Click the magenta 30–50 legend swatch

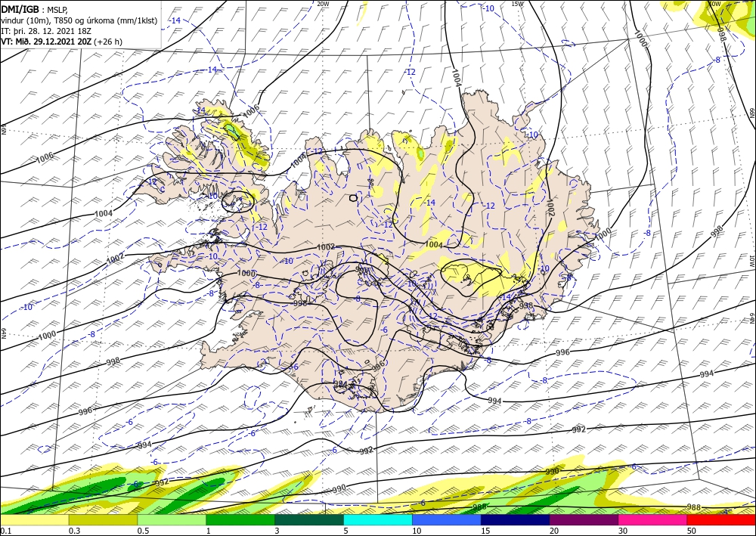653,520
